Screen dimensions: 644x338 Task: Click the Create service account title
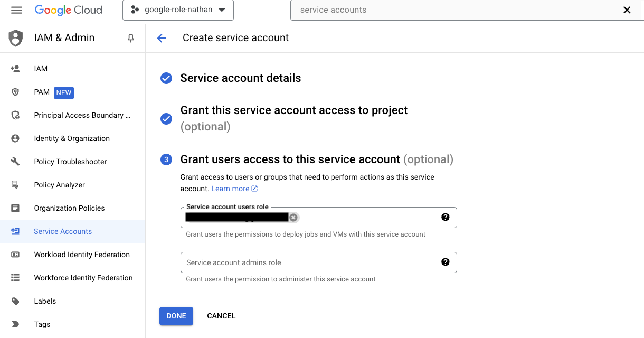[235, 38]
